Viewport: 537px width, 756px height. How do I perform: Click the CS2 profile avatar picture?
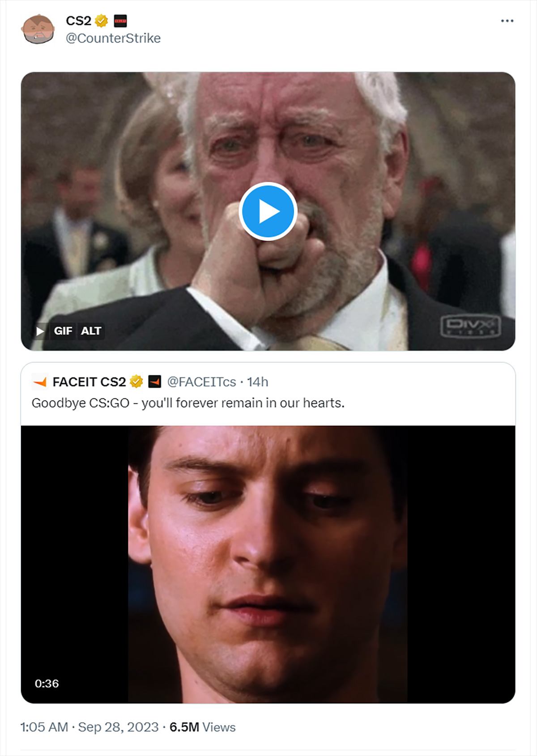click(x=38, y=30)
